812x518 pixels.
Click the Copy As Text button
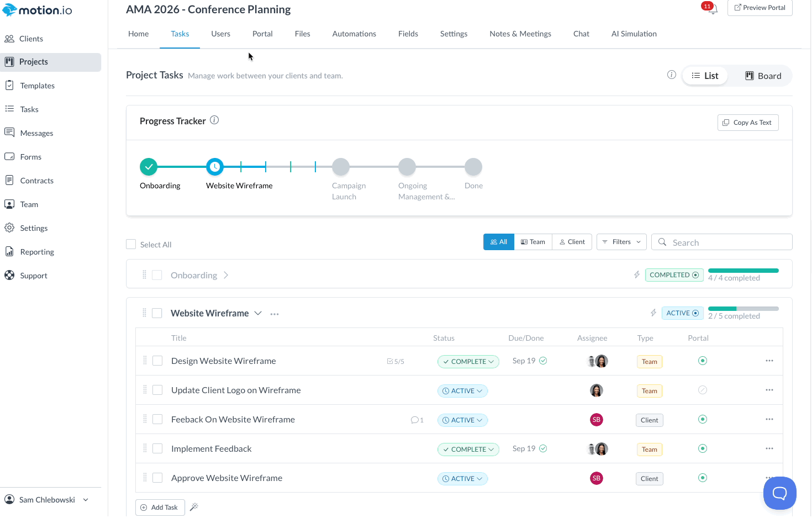coord(748,123)
